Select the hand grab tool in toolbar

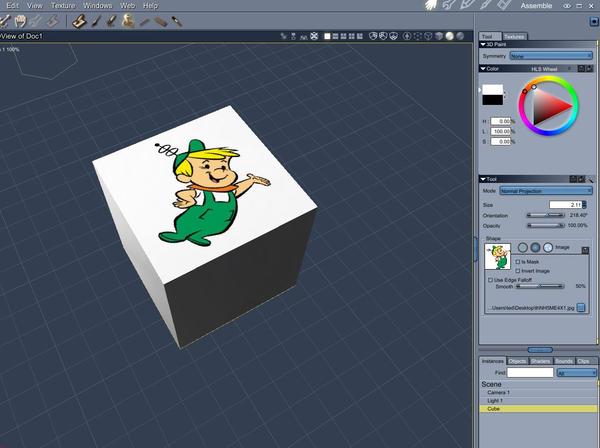(x=20, y=21)
